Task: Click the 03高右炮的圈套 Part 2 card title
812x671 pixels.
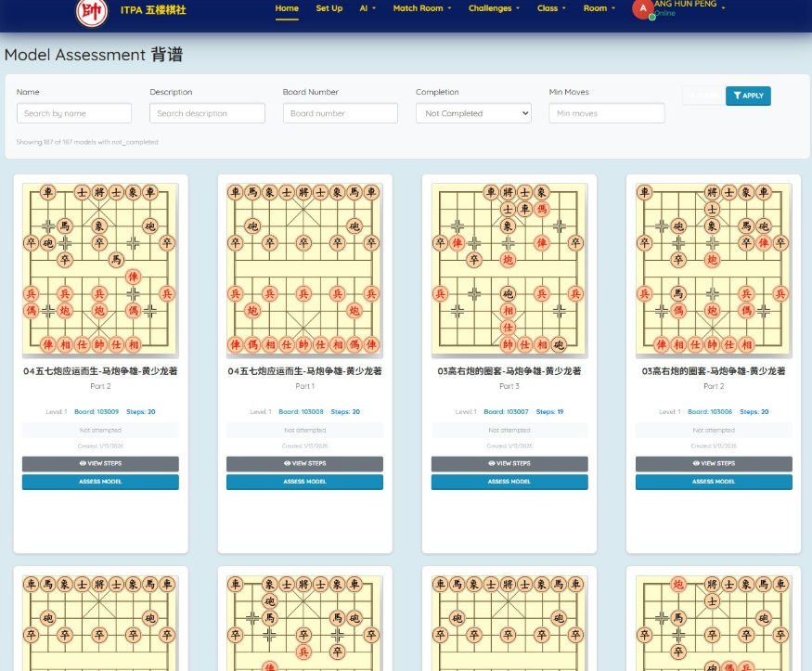Action: click(x=714, y=371)
